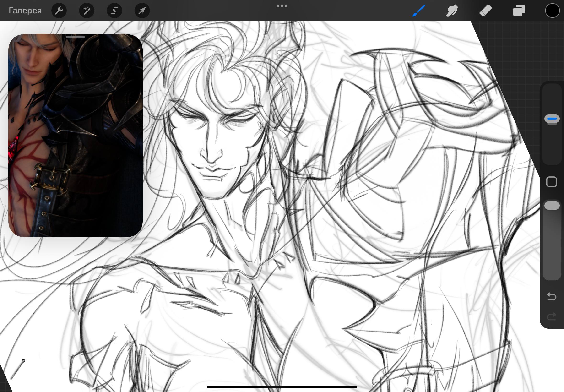Screen dimensions: 564x392
Task: Open the Actions wrench menu
Action: (59, 11)
